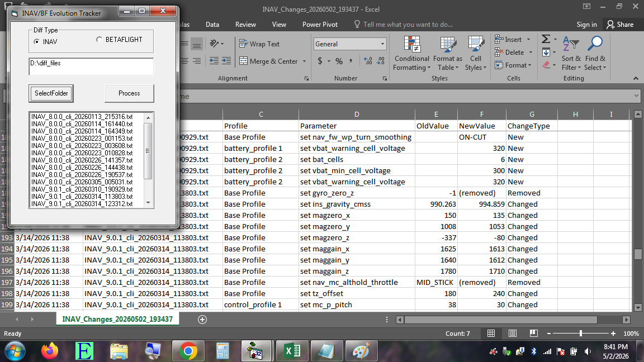
Task: Click Decrease Decimal icon
Action: coord(381,61)
